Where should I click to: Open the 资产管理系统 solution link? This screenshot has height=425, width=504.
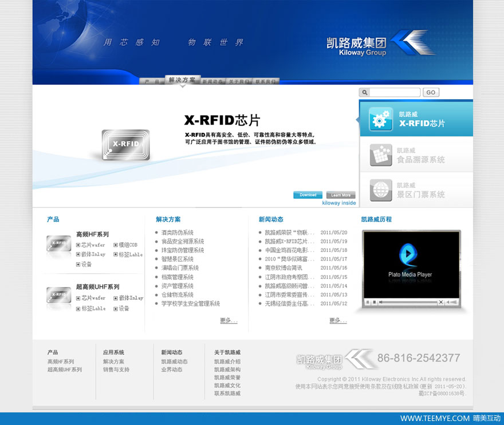coord(178,286)
